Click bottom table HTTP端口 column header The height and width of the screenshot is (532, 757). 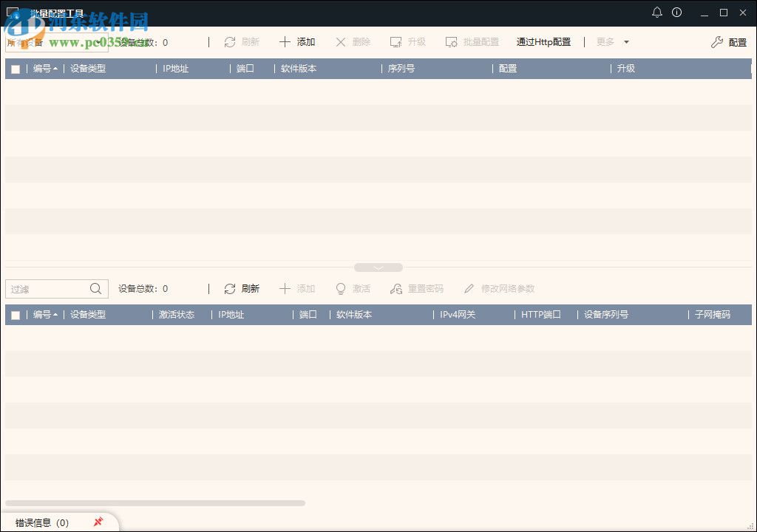pos(540,315)
